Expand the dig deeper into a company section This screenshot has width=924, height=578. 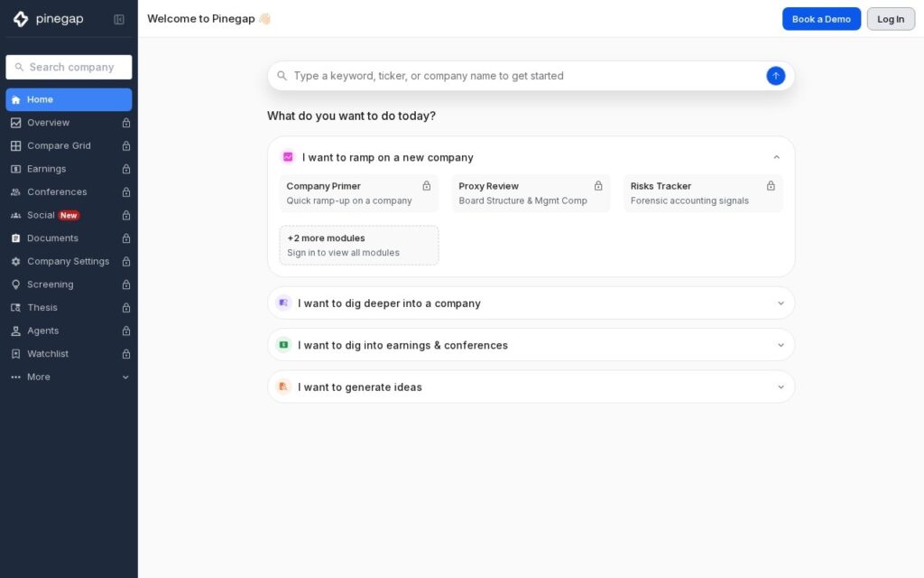coord(781,303)
